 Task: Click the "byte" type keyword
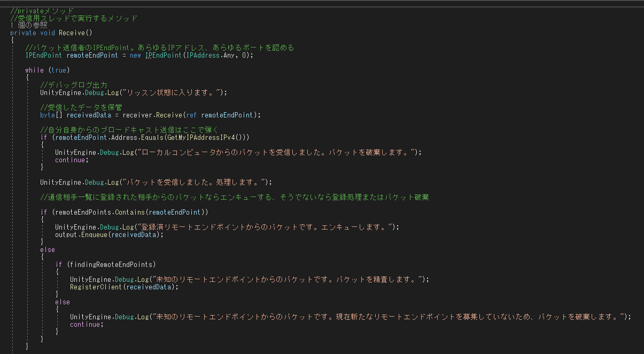(x=48, y=115)
